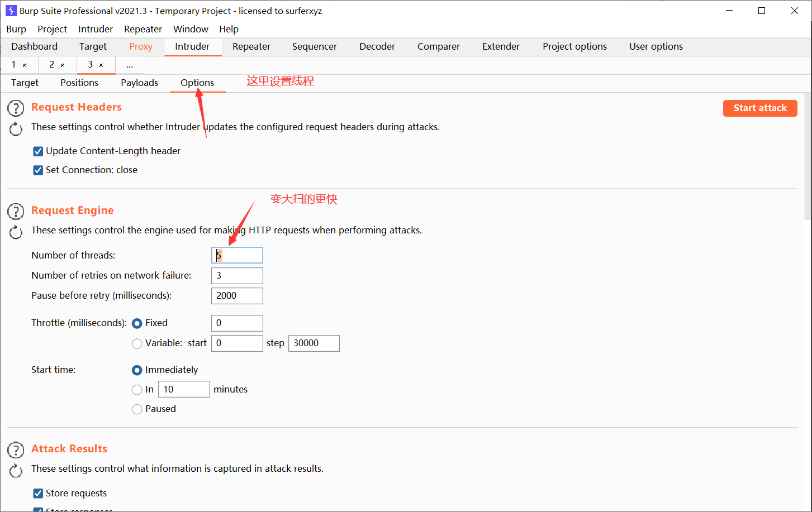Select the Options sub-tab
Image resolution: width=812 pixels, height=512 pixels.
pyautogui.click(x=197, y=83)
